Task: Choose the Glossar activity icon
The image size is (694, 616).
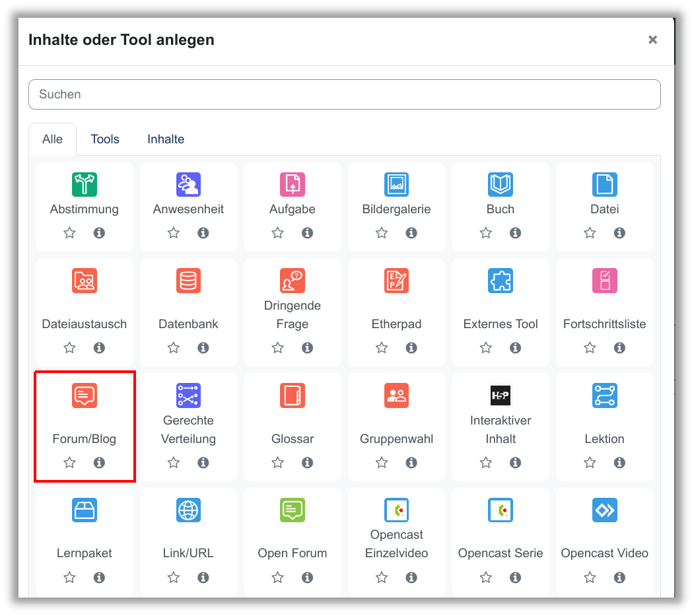Action: pos(293,395)
